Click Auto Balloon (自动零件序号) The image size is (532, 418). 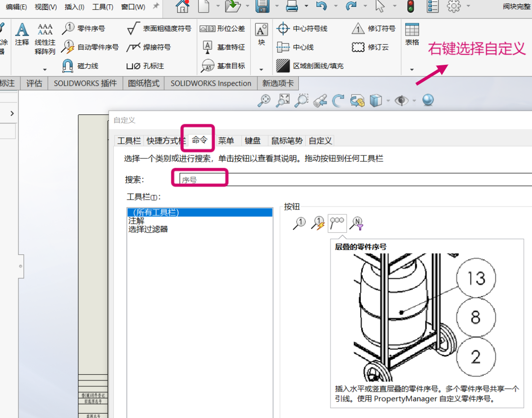coord(90,47)
